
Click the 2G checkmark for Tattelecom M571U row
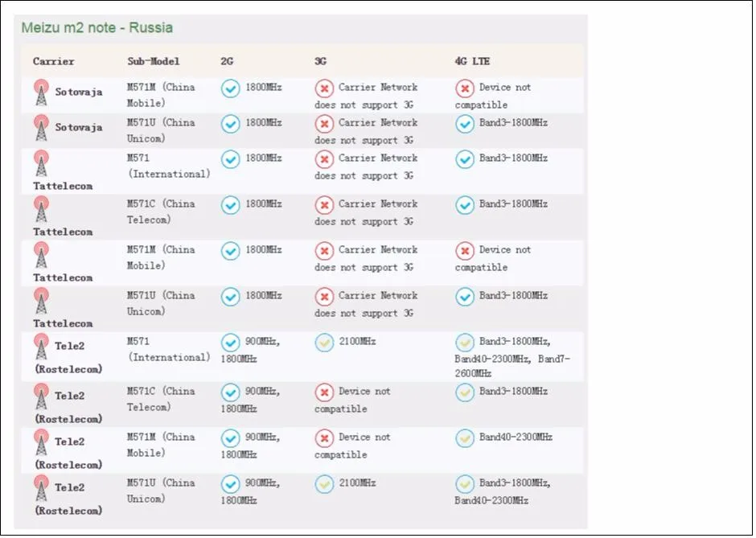click(x=231, y=297)
